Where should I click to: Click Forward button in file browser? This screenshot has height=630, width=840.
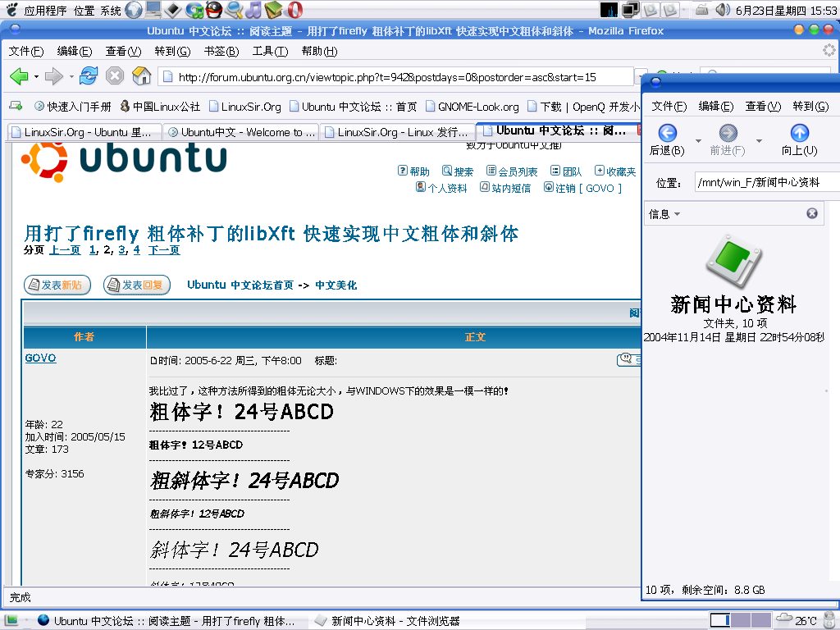click(x=728, y=139)
